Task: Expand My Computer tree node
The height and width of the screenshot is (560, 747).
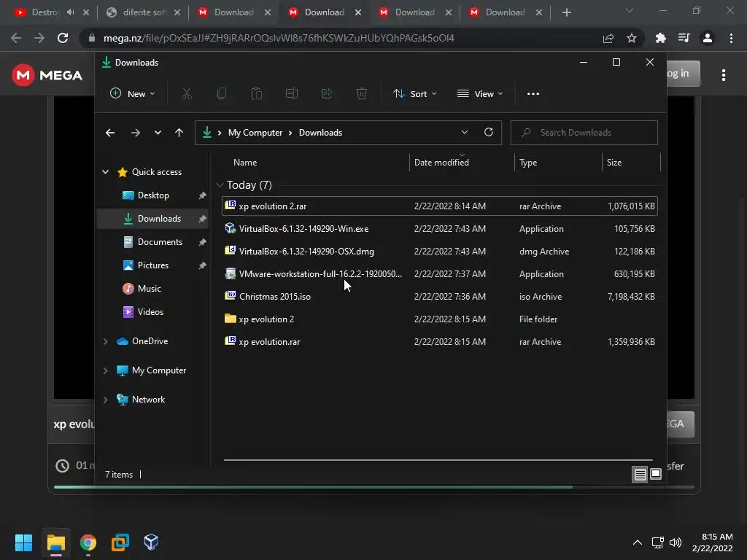Action: click(x=105, y=370)
